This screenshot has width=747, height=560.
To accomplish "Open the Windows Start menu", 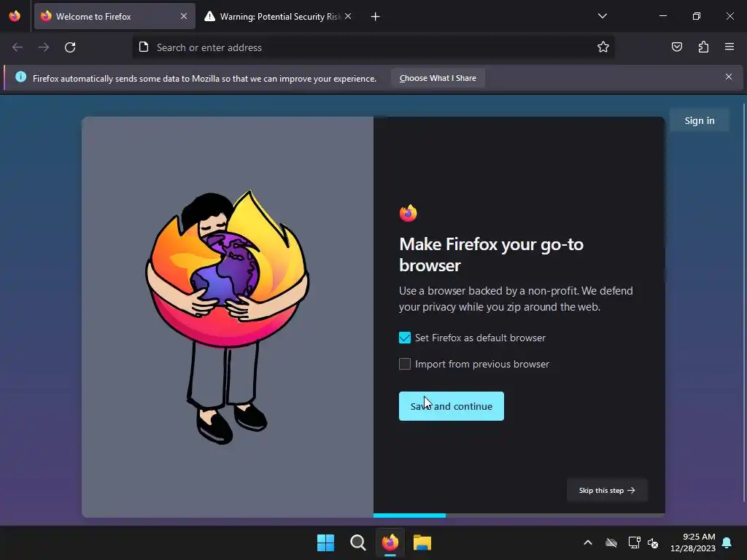I will click(x=326, y=542).
